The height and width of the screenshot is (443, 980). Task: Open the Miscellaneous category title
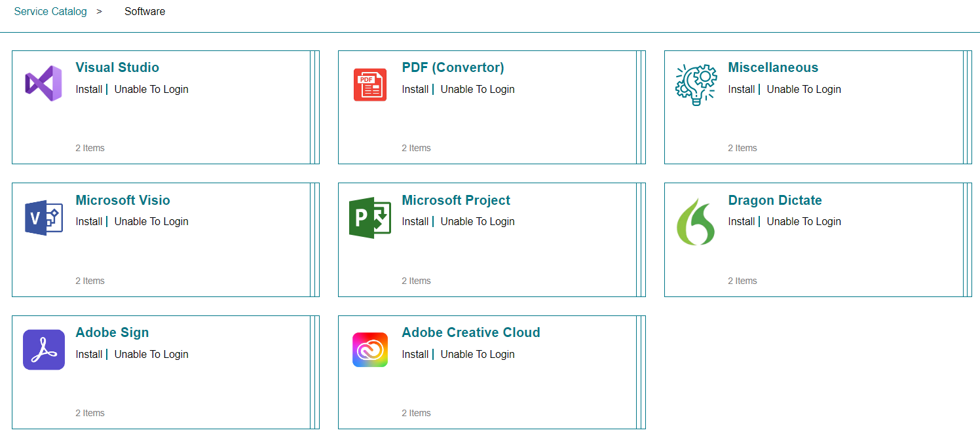click(x=773, y=67)
